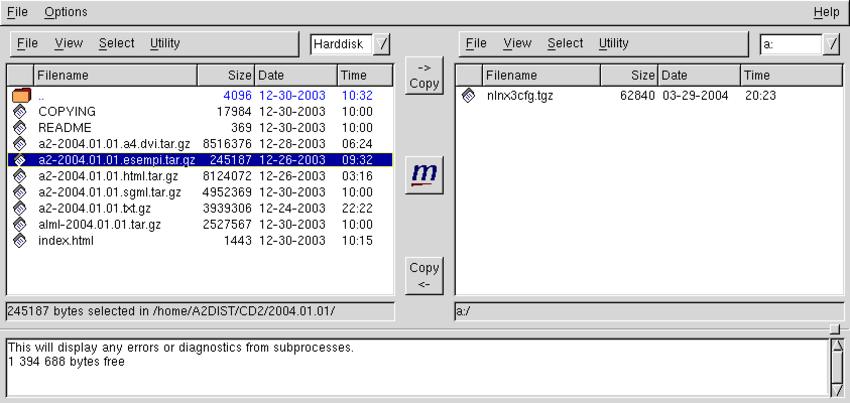Click the icon beside a2-2004.01.01.sgml.tar.gz

tap(20, 192)
